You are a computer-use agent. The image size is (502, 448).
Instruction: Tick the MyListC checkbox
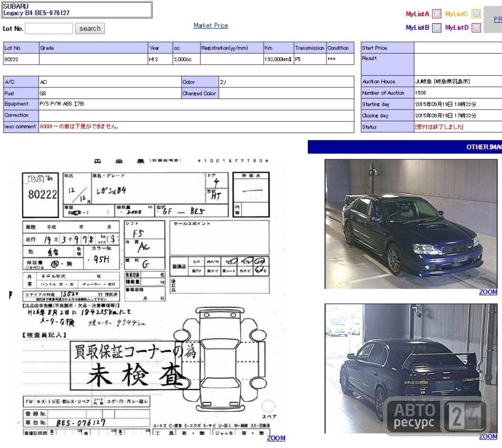pos(476,14)
